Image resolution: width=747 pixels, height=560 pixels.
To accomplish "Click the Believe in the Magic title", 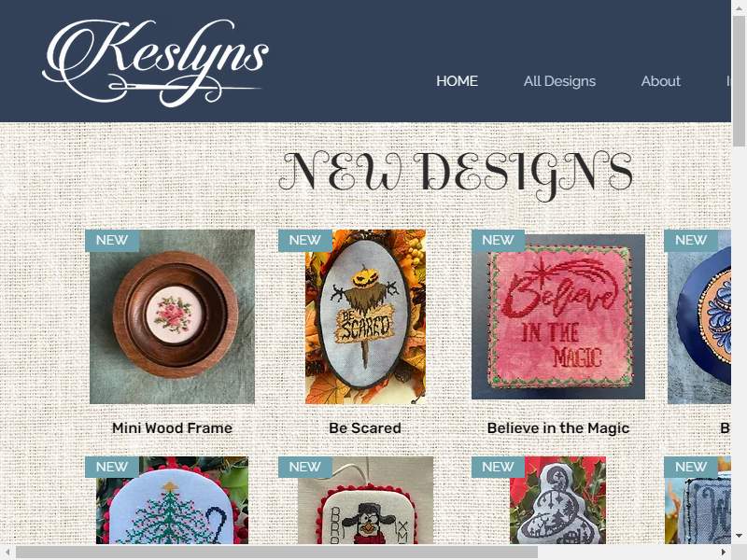I will point(557,428).
